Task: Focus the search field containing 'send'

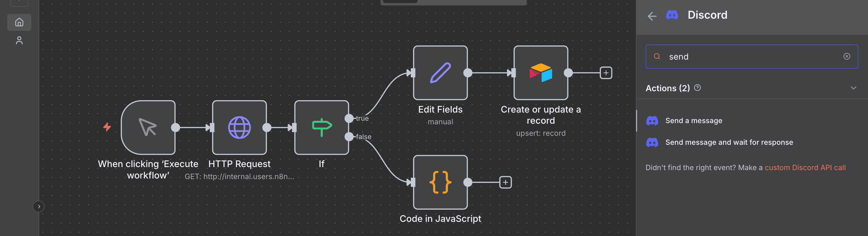Action: [751, 57]
